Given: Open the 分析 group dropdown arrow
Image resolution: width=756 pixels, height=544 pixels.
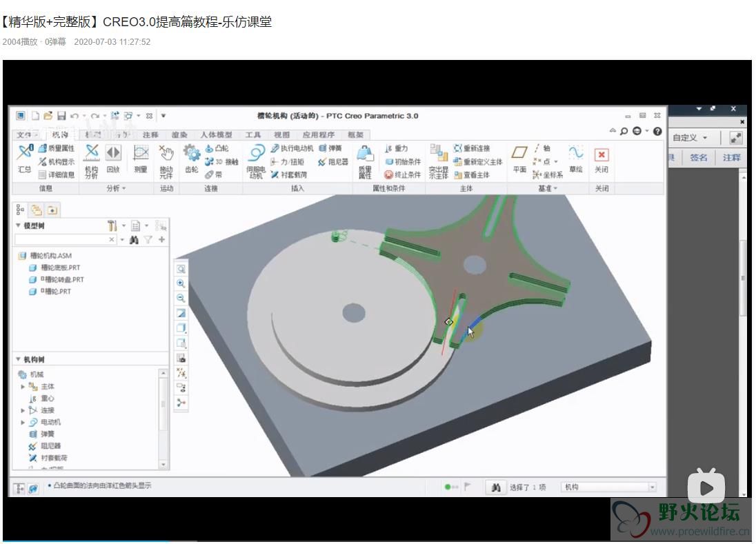Looking at the screenshot, I should tap(124, 188).
